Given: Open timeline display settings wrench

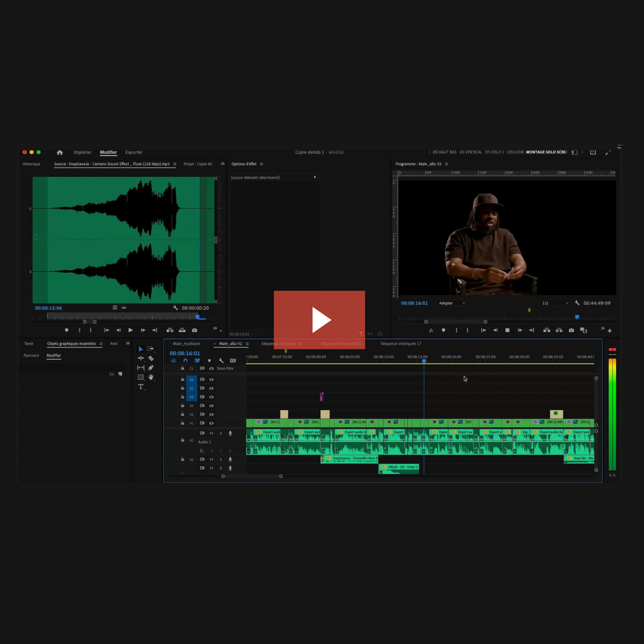Looking at the screenshot, I should point(221,361).
